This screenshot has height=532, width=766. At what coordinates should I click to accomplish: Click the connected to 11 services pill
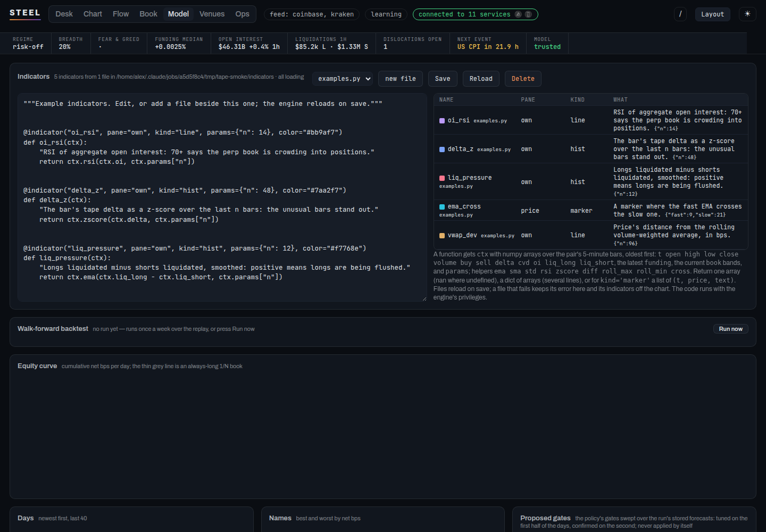coord(475,14)
